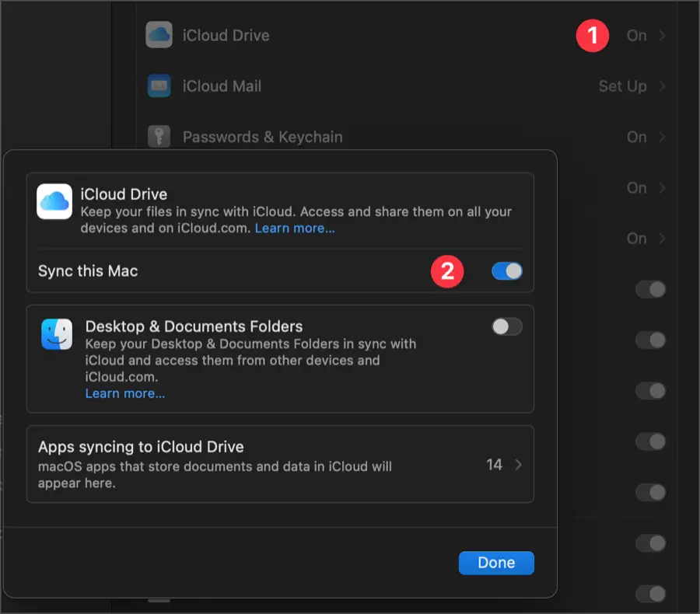Open iCloud Drive settings row
The width and height of the screenshot is (700, 614).
(x=389, y=35)
